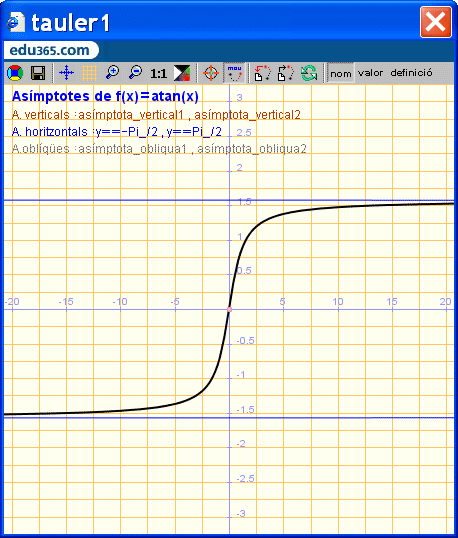Click the 'A. horitzontals' blue text line
Screen dimensions: 458x538
point(117,132)
